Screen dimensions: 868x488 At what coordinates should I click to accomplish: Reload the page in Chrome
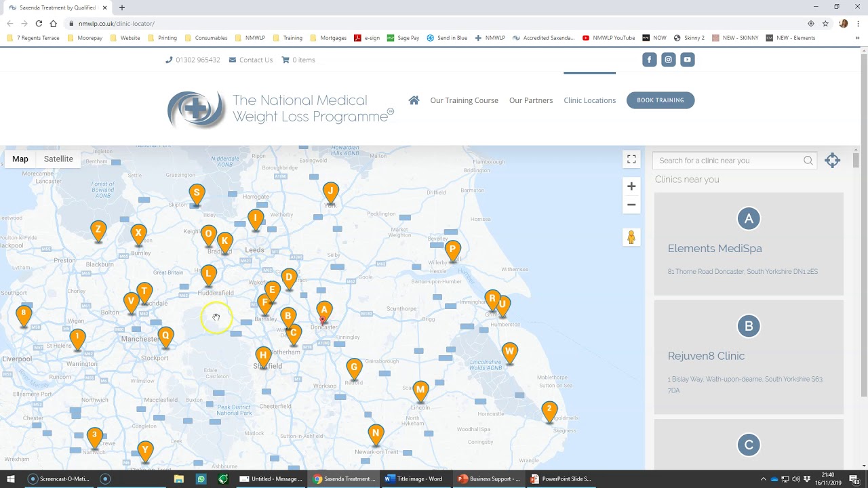[x=39, y=23]
